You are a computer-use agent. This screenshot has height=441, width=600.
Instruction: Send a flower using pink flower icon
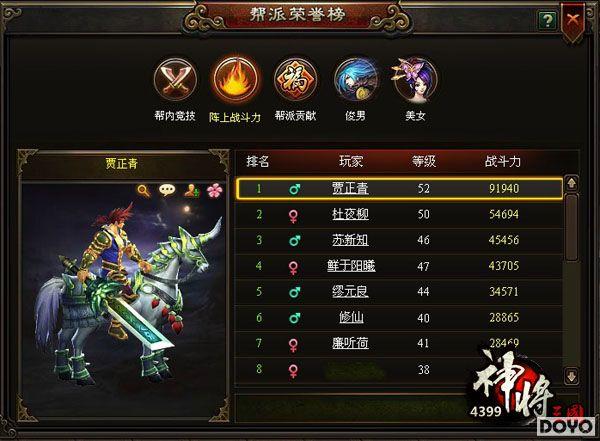pos(215,190)
